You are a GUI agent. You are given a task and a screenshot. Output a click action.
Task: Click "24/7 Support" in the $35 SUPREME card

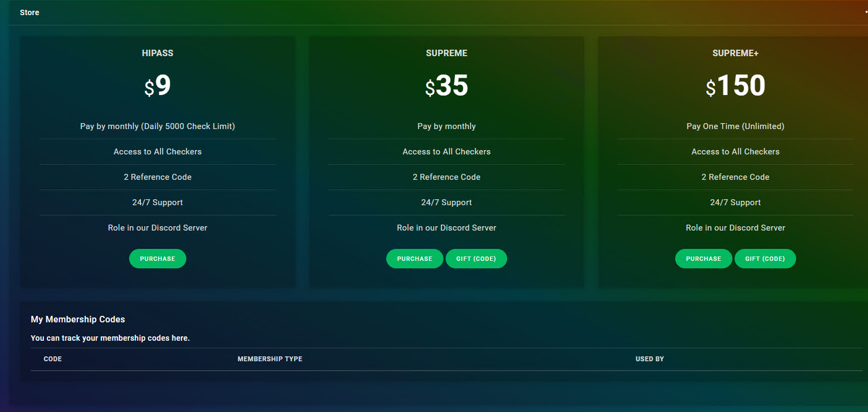click(x=447, y=202)
